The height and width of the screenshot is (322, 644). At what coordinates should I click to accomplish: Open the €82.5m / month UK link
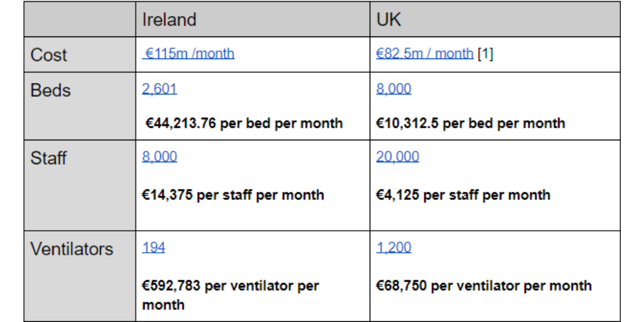(x=425, y=54)
